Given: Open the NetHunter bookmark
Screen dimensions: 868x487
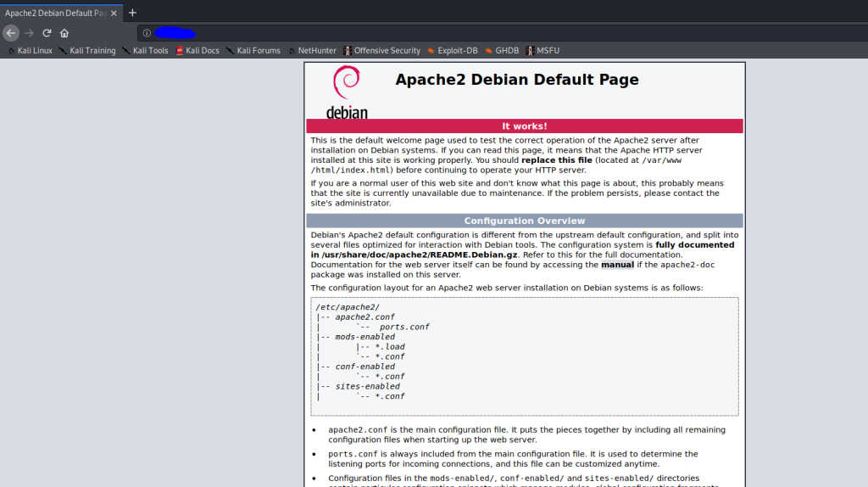Looking at the screenshot, I should [312, 50].
